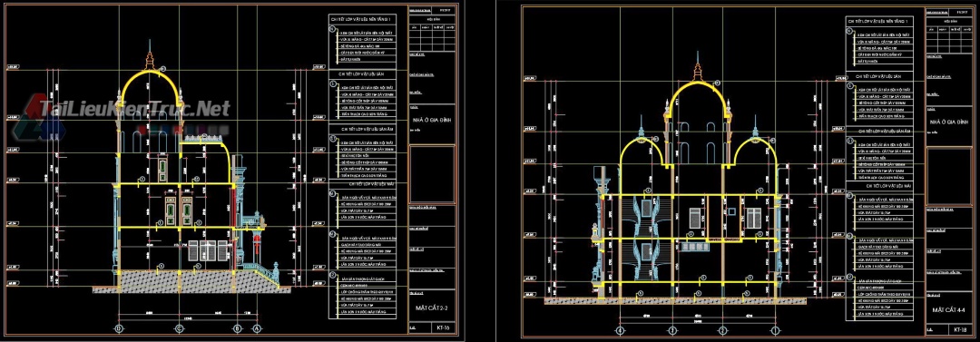The height and width of the screenshot is (342, 980).
Task: Select NHÀ Ở GIA ĐÌNH label in left sheet
Action: click(432, 118)
